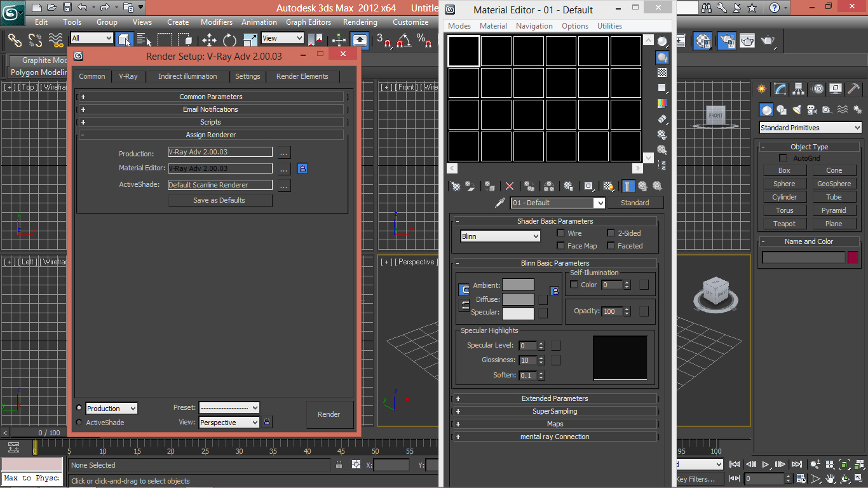868x488 pixels.
Task: Click the Select and Link chain icon
Action: pos(15,40)
